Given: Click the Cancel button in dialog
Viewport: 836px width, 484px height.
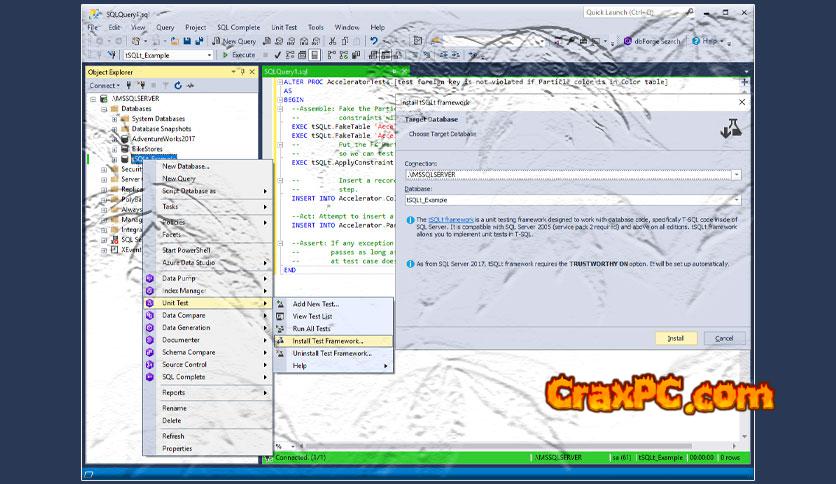Looking at the screenshot, I should click(724, 338).
